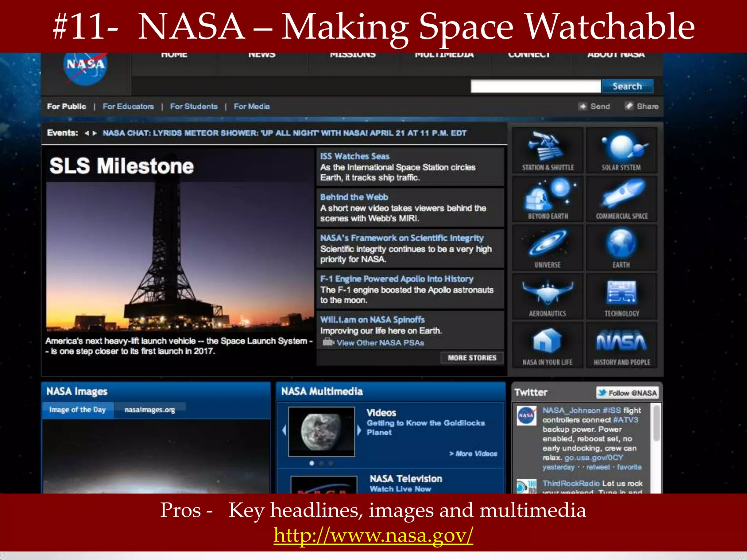Viewport: 747px width, 560px height.
Task: Click favorite on the NASA_Johnson tweet
Action: (629, 467)
